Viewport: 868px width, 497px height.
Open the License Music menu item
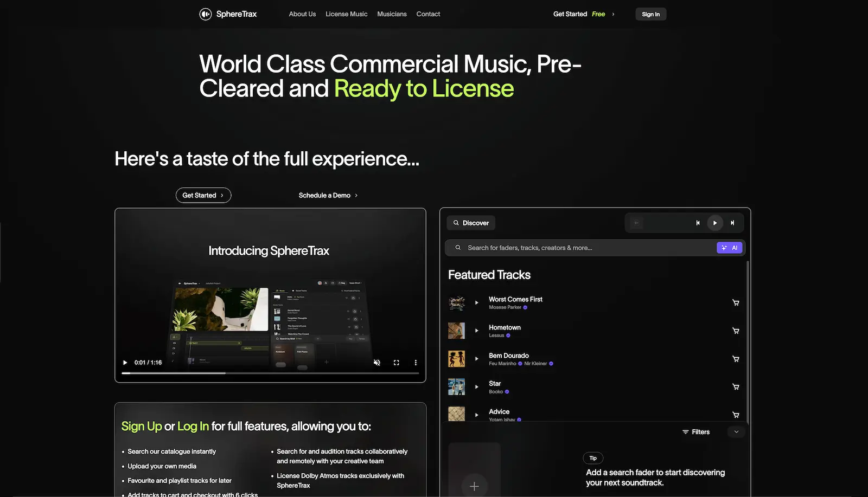[346, 14]
